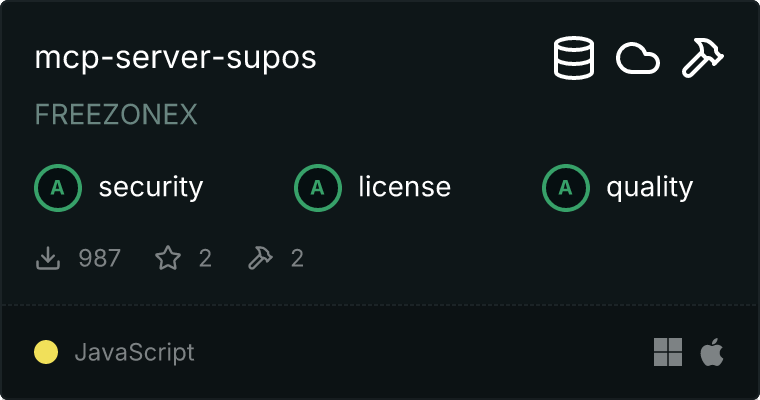Click the license grade A badge
760x400 pixels.
point(317,188)
